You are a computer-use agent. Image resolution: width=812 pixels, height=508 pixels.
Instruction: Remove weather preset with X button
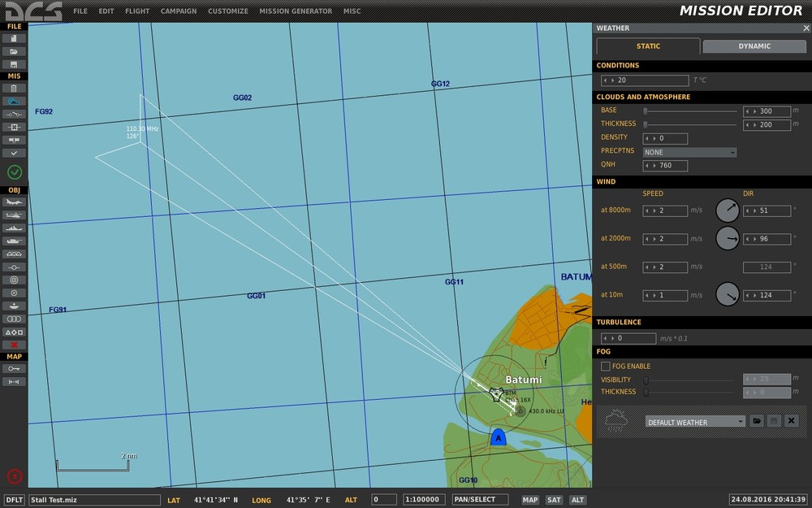791,421
